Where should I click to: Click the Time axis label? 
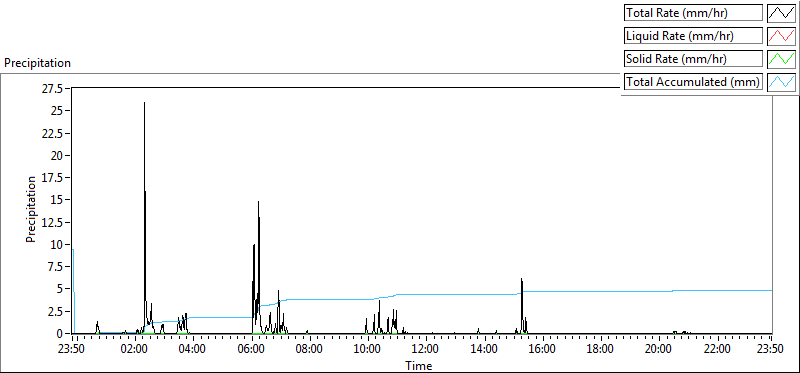click(x=419, y=366)
